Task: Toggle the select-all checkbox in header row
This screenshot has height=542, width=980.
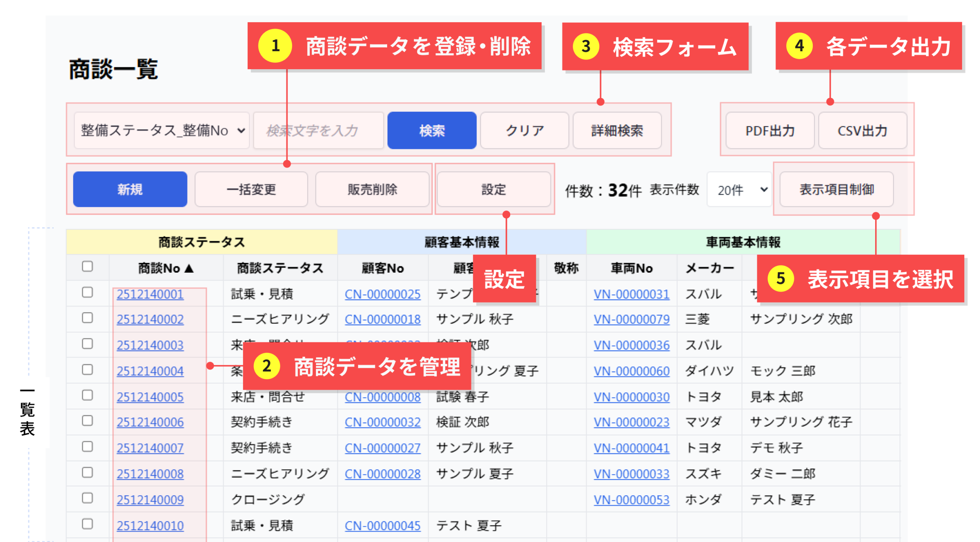Action: pos(87,266)
